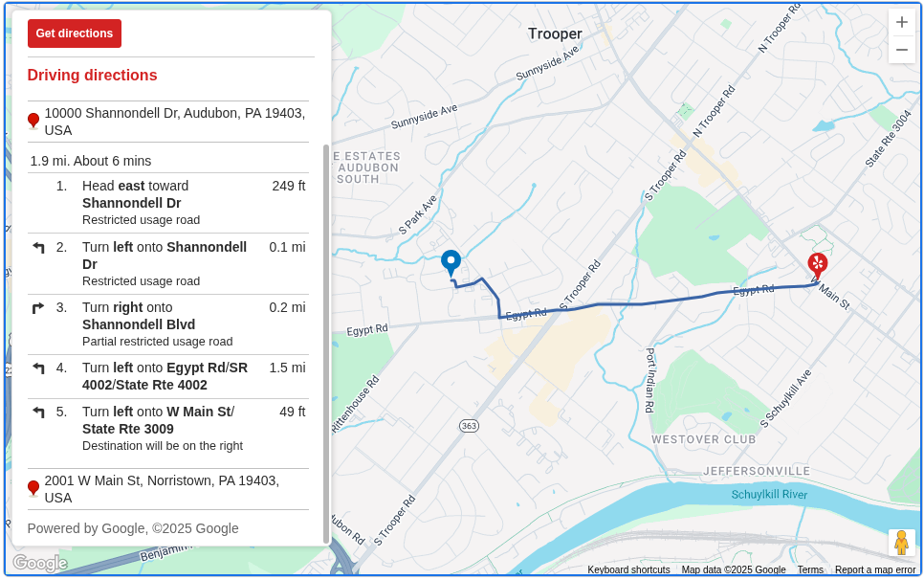
Task: Click the left-turn arrow for step 2
Action: [38, 246]
